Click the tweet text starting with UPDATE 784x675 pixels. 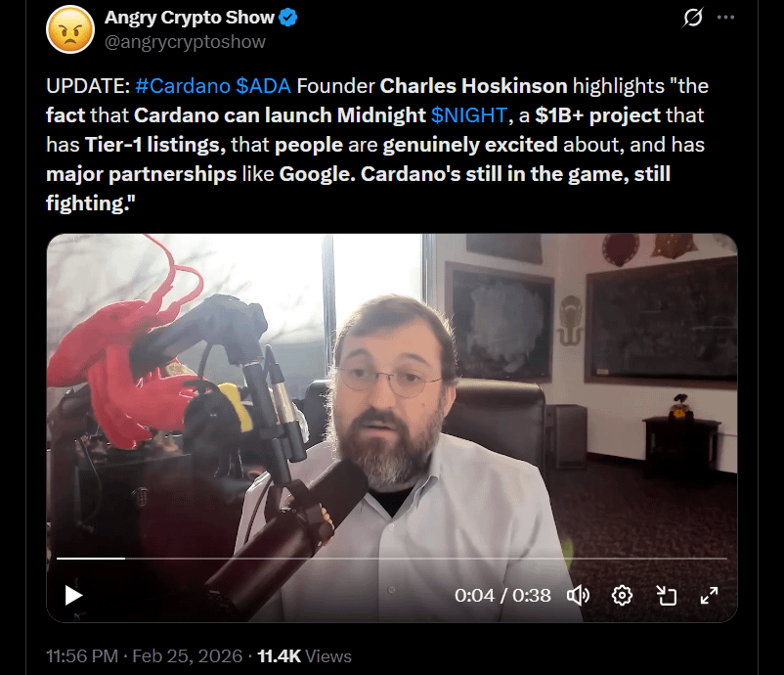click(377, 145)
